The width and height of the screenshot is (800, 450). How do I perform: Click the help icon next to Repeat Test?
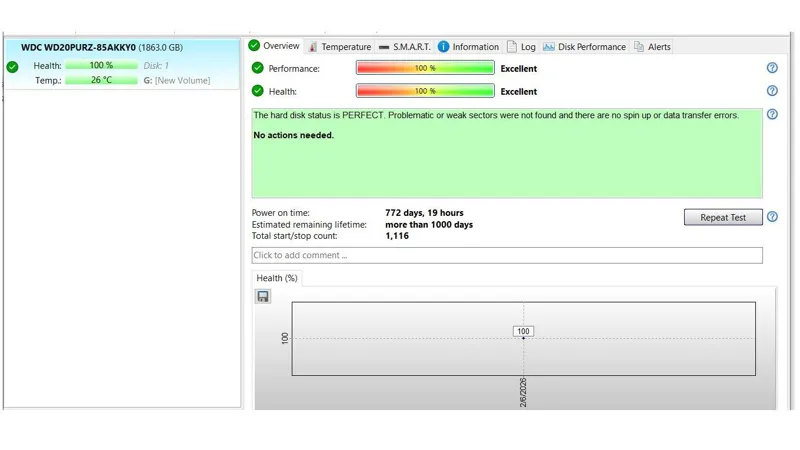point(772,217)
